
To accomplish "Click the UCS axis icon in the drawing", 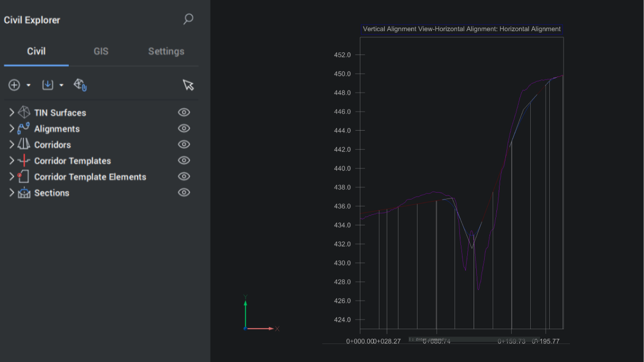I will click(x=260, y=313).
